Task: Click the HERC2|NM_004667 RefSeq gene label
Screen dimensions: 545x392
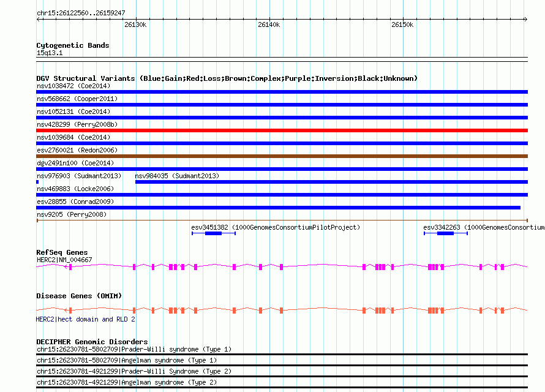Action: pyautogui.click(x=64, y=260)
